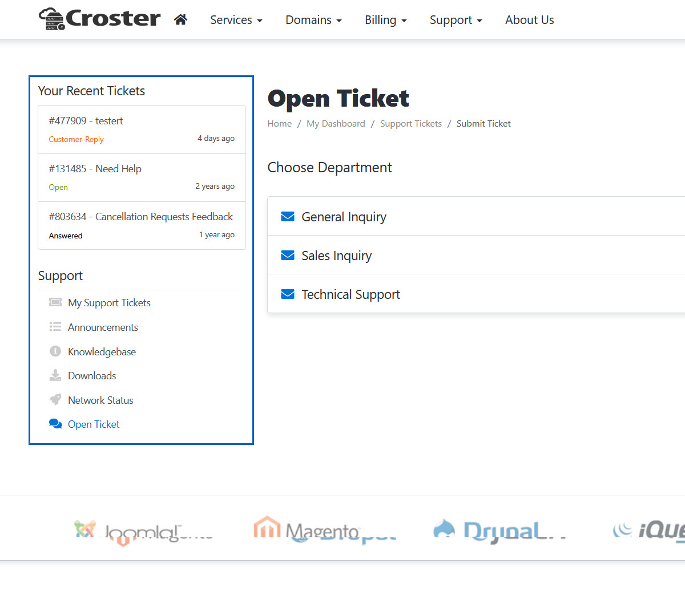Expand the Domains dropdown menu

313,20
